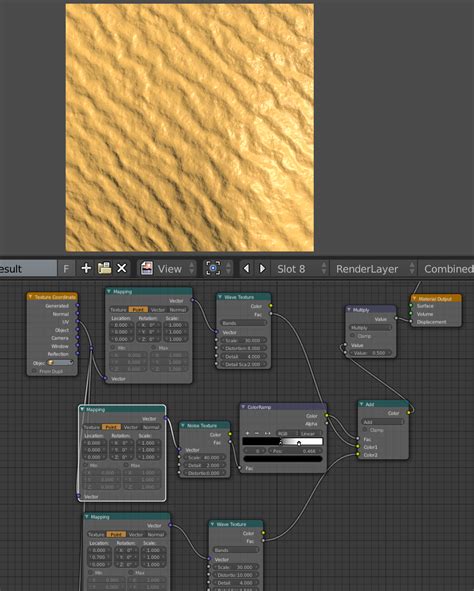Viewport: 474px width, 591px height.
Task: Click the image name field ending in 'esult'
Action: coord(28,269)
